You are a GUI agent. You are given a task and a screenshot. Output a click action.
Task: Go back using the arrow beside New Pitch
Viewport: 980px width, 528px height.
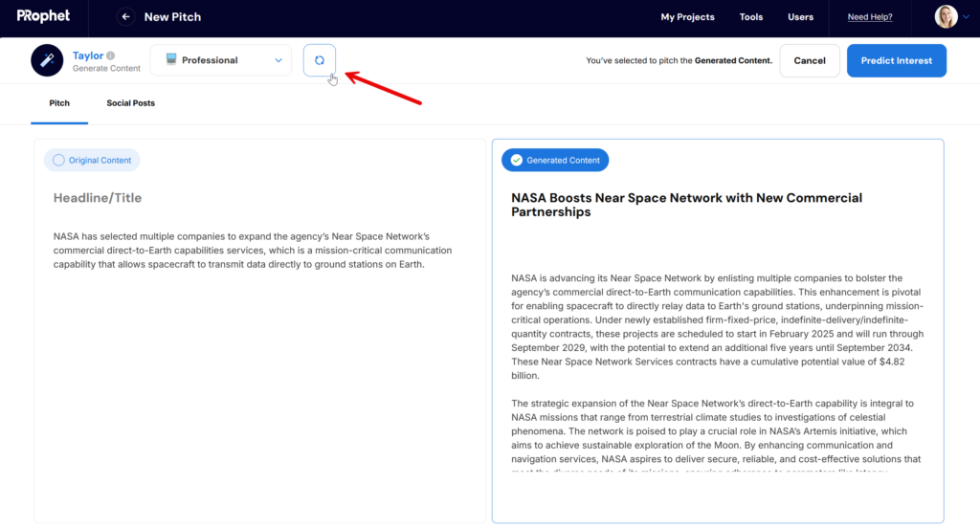pos(125,17)
